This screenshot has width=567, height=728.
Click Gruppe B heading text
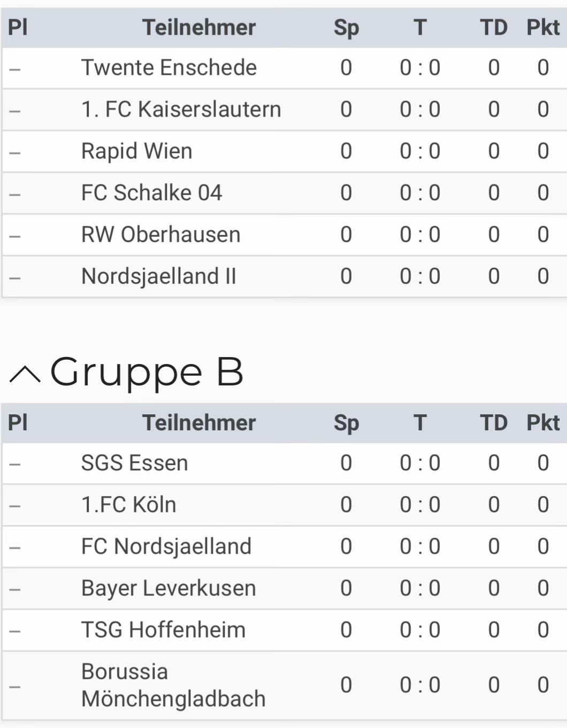147,373
